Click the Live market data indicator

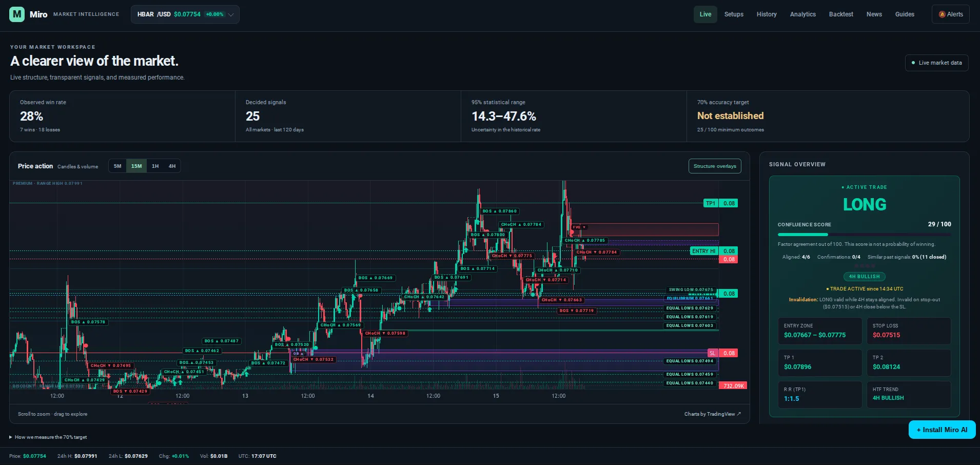click(x=936, y=63)
